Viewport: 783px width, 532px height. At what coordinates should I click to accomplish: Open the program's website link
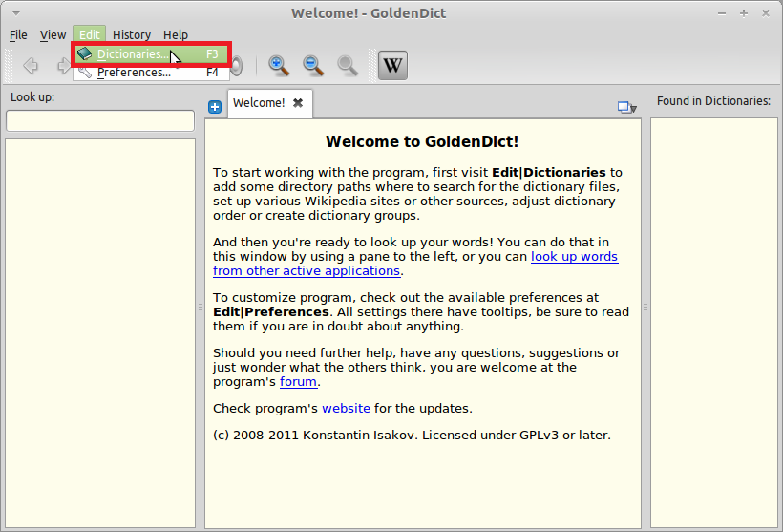[x=346, y=409]
